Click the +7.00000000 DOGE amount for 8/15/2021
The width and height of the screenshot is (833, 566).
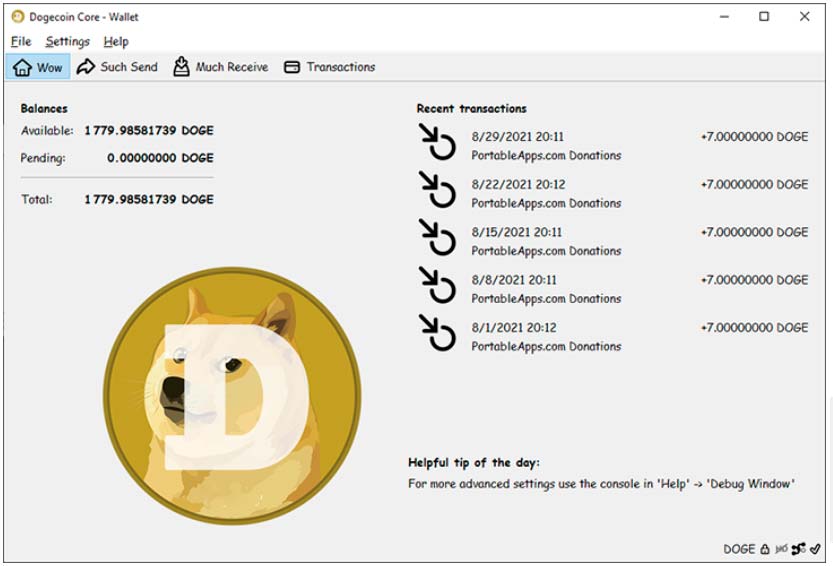(x=754, y=232)
